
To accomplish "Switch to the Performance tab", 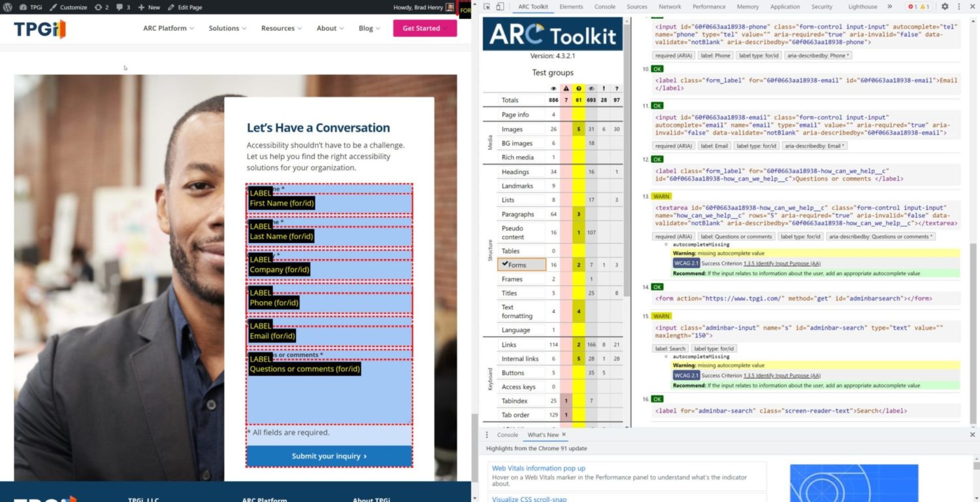I will [709, 7].
